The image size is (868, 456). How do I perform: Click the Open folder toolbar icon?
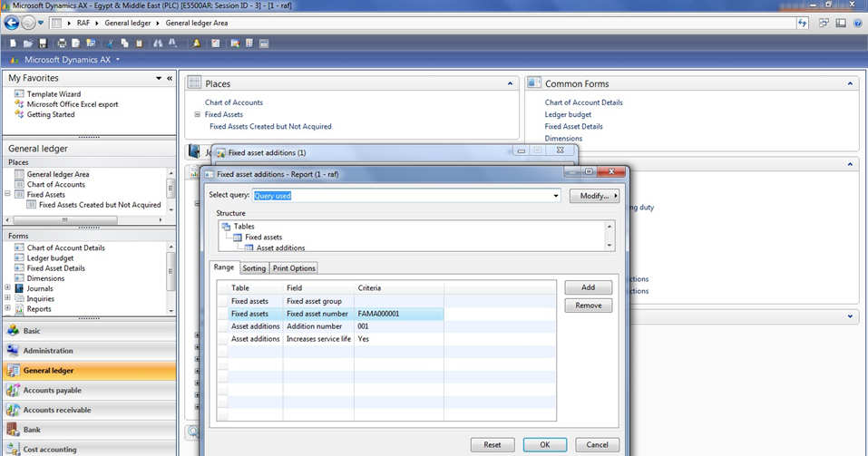coord(28,44)
